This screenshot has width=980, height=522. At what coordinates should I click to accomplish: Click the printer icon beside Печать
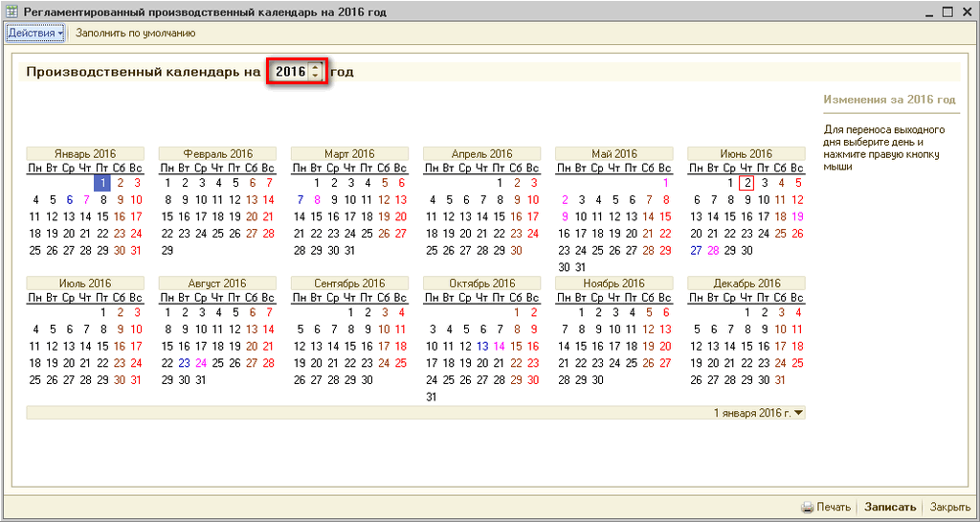807,508
